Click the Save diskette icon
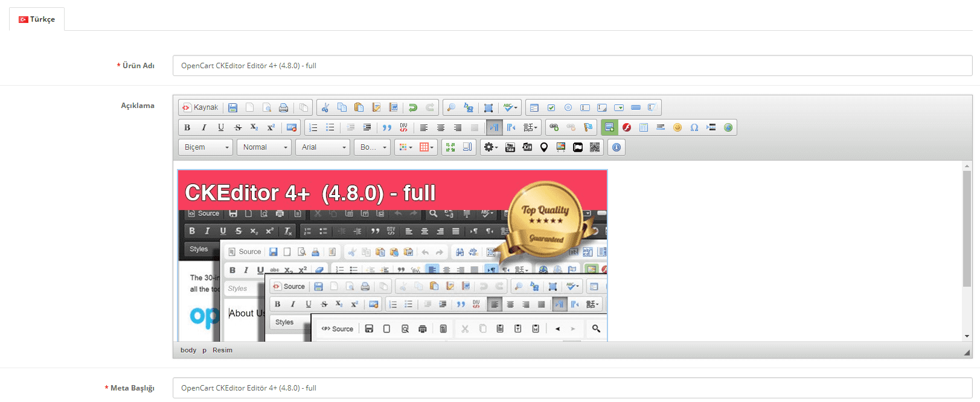The width and height of the screenshot is (980, 402). [x=232, y=107]
